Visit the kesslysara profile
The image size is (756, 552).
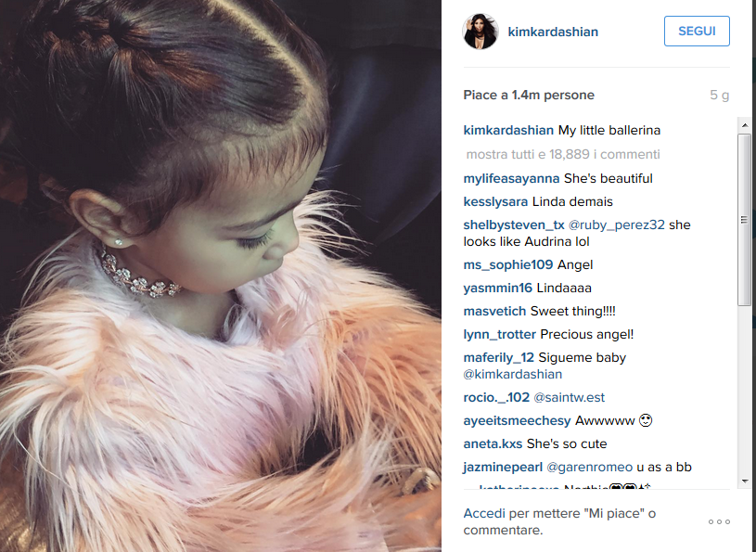[x=495, y=201]
